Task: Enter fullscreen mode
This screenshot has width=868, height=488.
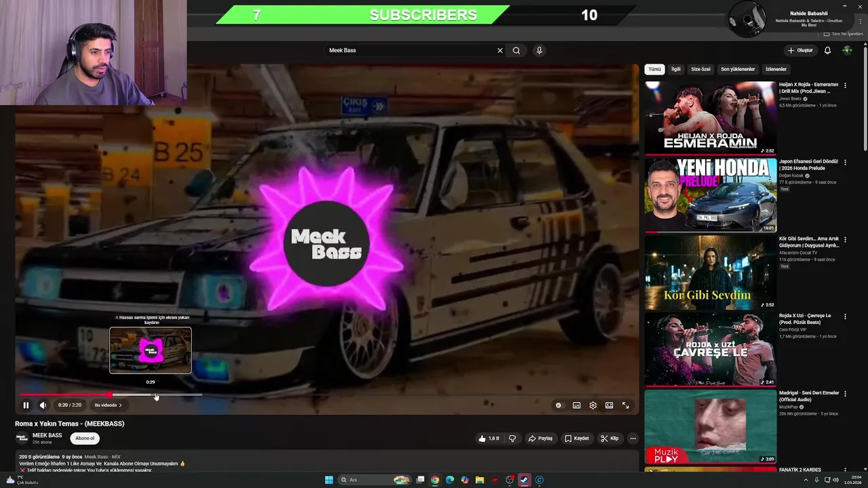Action: [625, 405]
